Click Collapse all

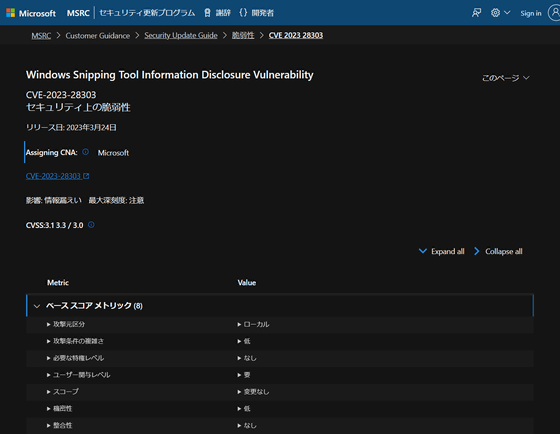498,251
